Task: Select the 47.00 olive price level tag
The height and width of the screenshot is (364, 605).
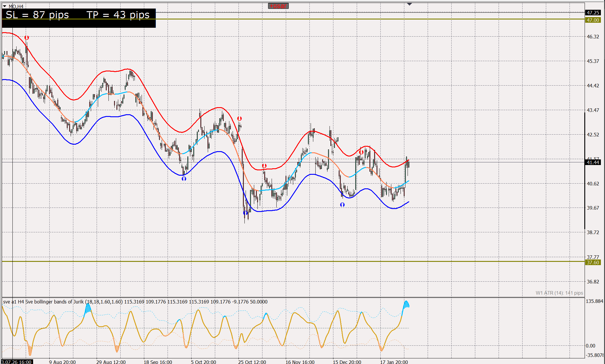Action: (593, 20)
